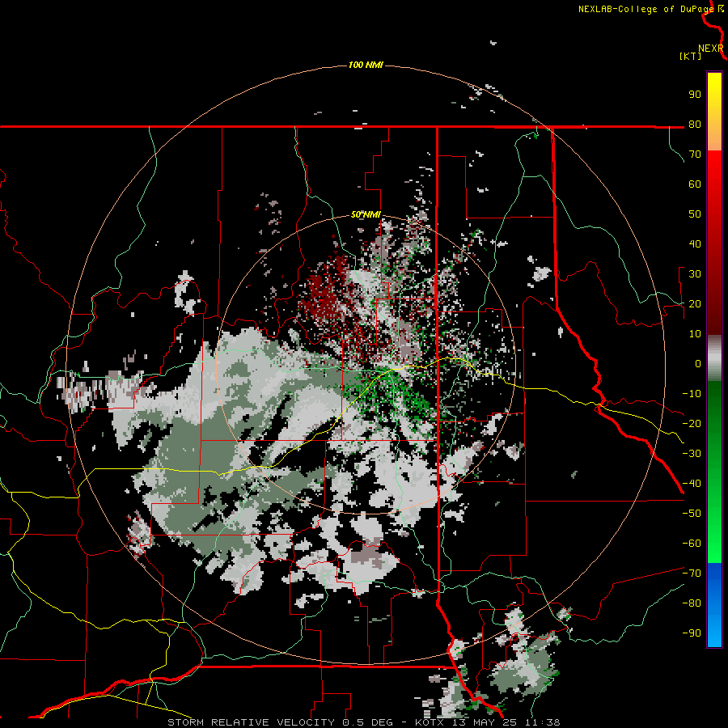Click the 10 value on the velocity scale

[x=695, y=334]
